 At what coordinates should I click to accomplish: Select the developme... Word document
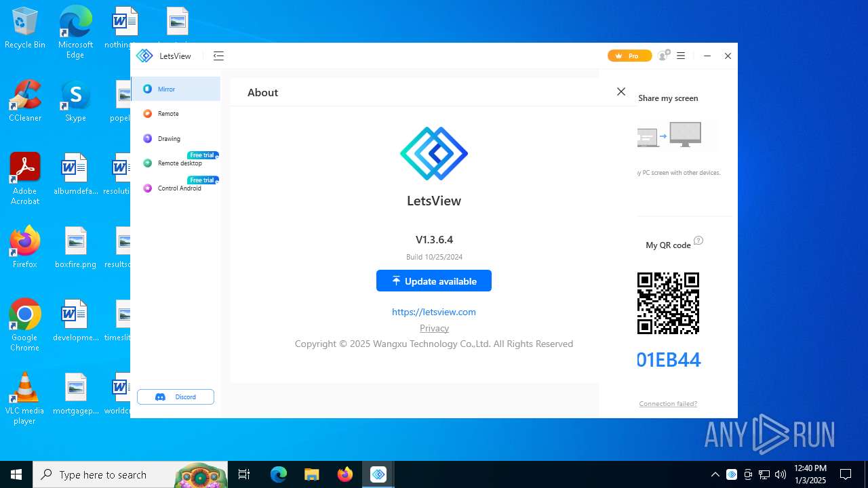[x=75, y=321]
